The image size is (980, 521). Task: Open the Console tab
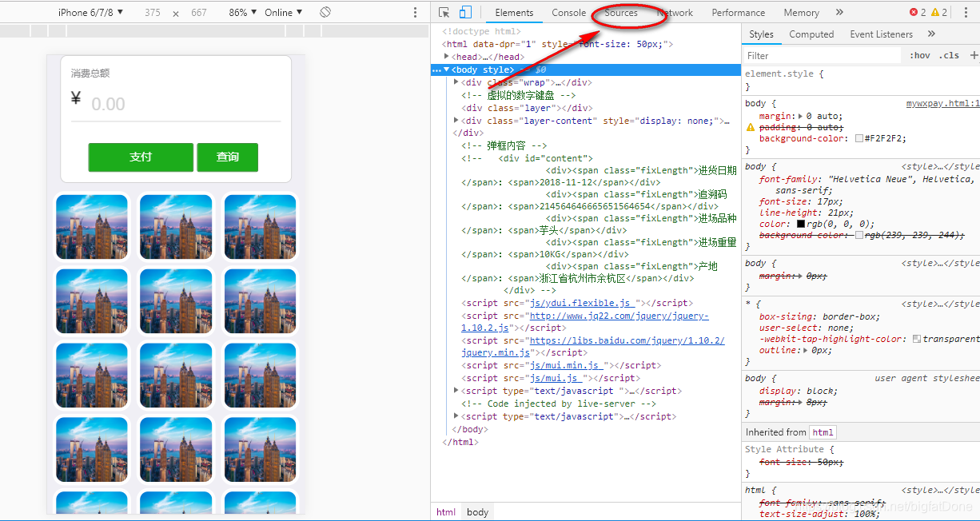(568, 12)
